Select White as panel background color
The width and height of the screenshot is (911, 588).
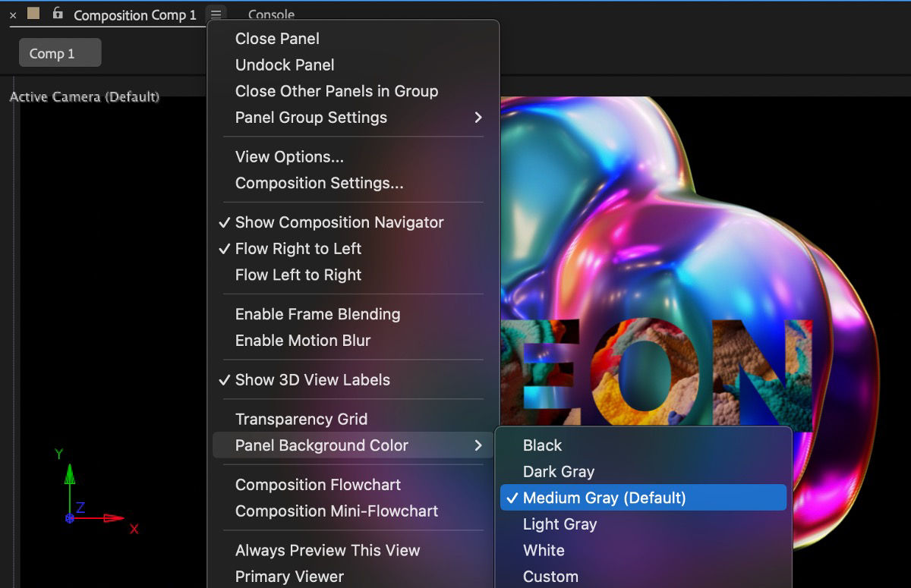(x=544, y=550)
